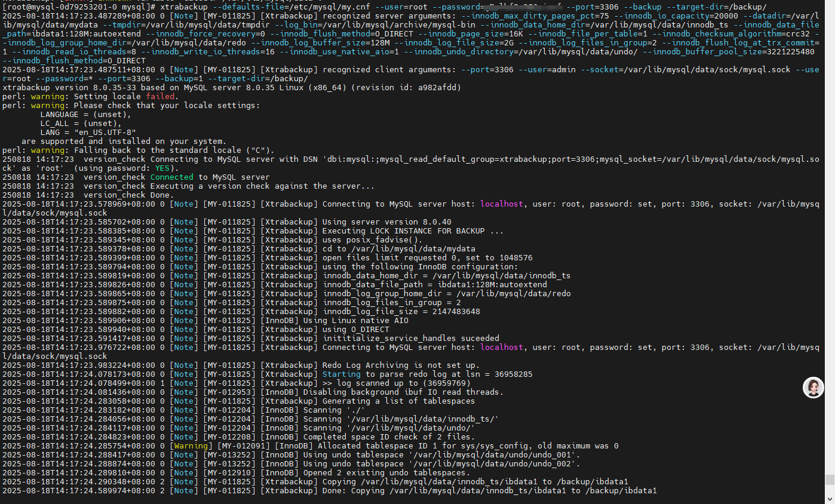Click "are supported and installed on your system."
Screen dimensions: 835x504
coord(124,142)
